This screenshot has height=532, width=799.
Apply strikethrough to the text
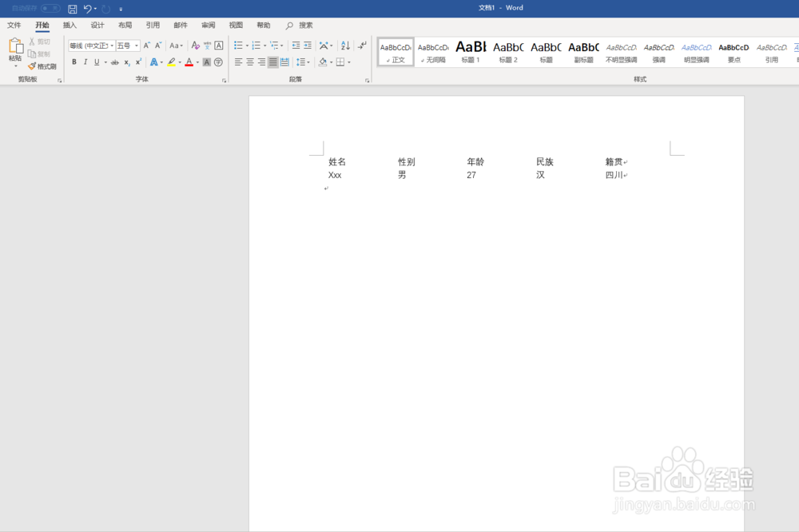pyautogui.click(x=114, y=62)
